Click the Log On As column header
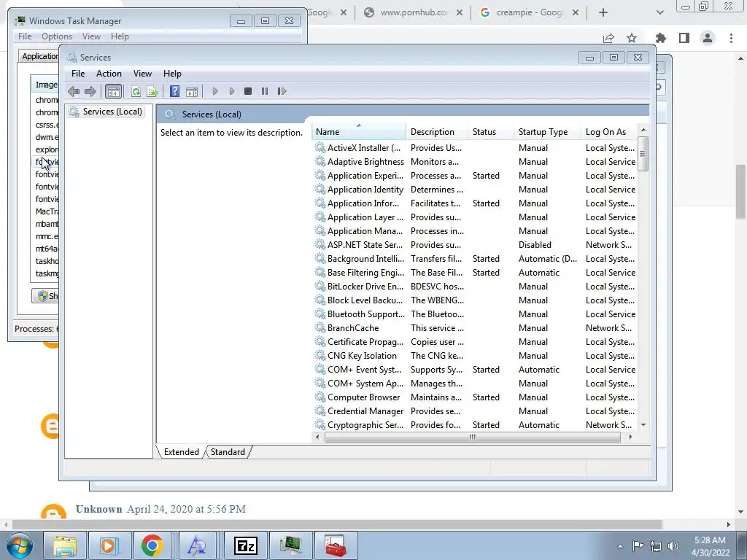Image resolution: width=747 pixels, height=560 pixels. [609, 132]
